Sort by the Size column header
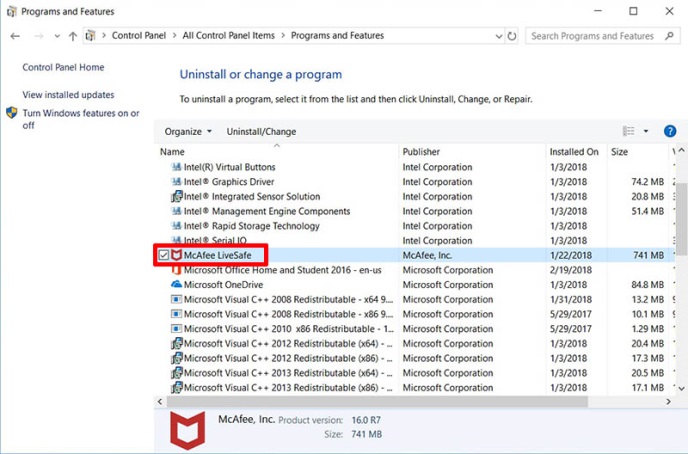688x454 pixels. [x=619, y=152]
